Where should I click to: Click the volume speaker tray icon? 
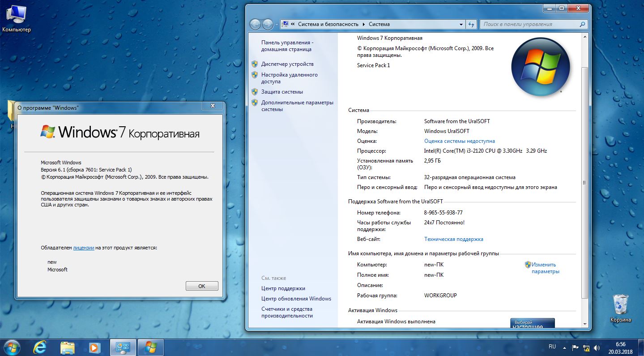tap(597, 347)
